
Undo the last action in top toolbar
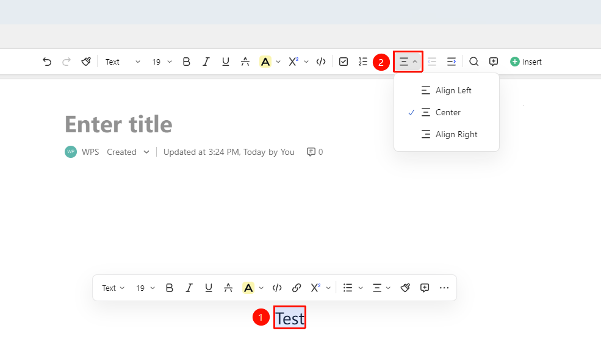[x=47, y=62]
